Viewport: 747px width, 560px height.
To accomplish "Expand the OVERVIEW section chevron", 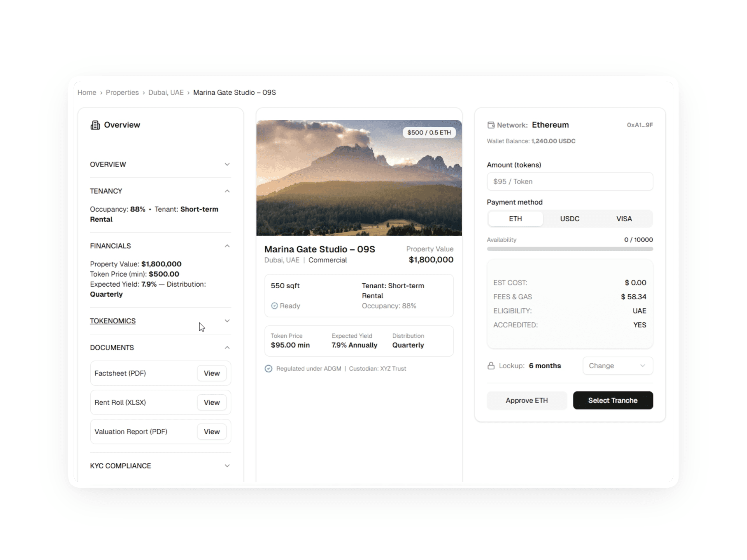I will (227, 164).
